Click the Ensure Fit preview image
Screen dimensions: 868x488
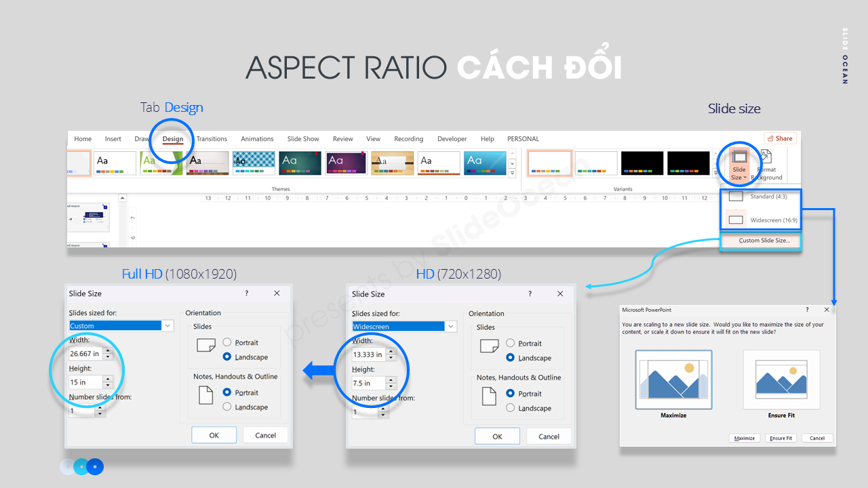click(781, 380)
